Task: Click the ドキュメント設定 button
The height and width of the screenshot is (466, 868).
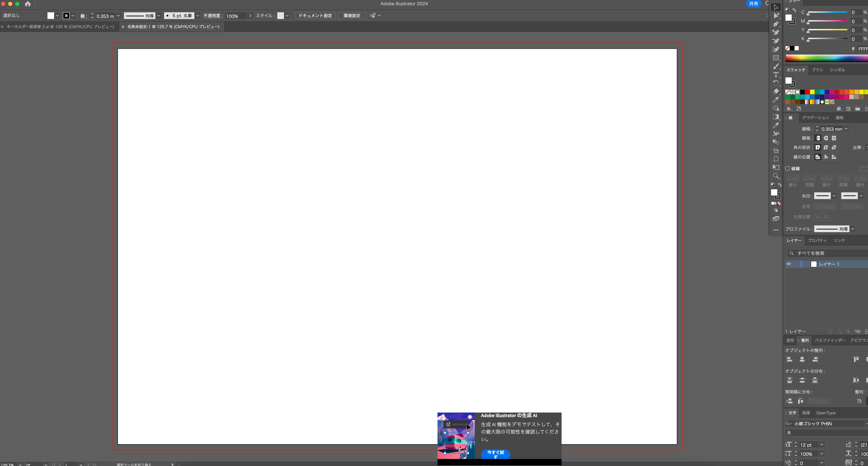Action: pos(315,16)
